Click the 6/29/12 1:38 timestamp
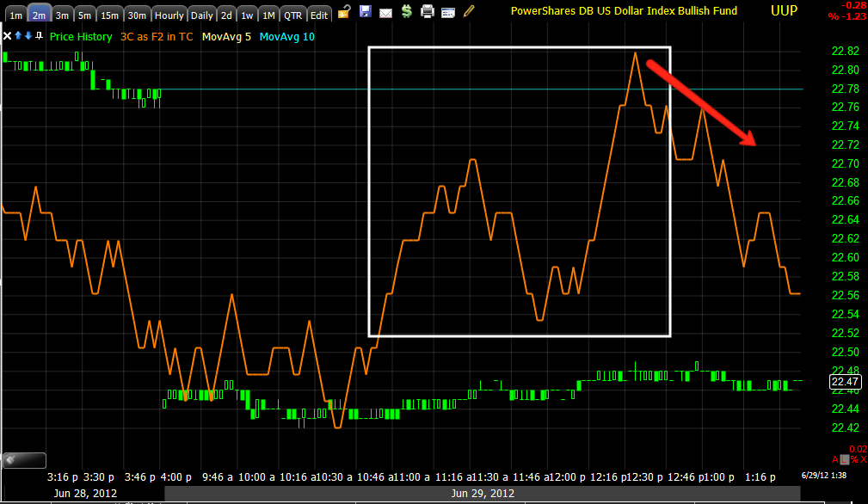The image size is (868, 504). point(824,476)
